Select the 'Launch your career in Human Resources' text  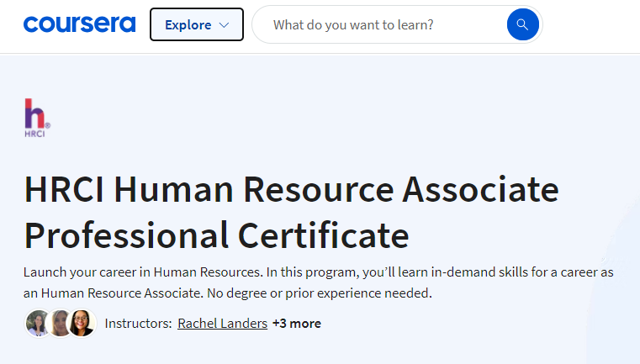(142, 272)
